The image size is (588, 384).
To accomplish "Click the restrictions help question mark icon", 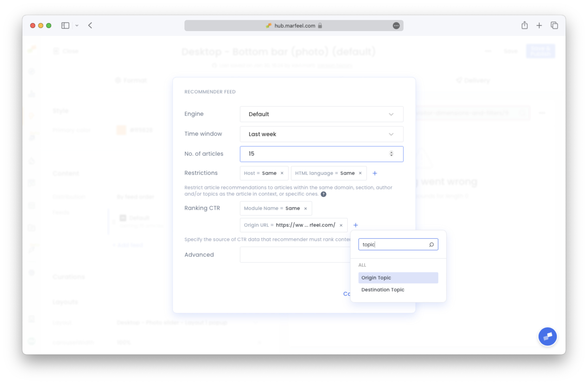I will tap(323, 194).
